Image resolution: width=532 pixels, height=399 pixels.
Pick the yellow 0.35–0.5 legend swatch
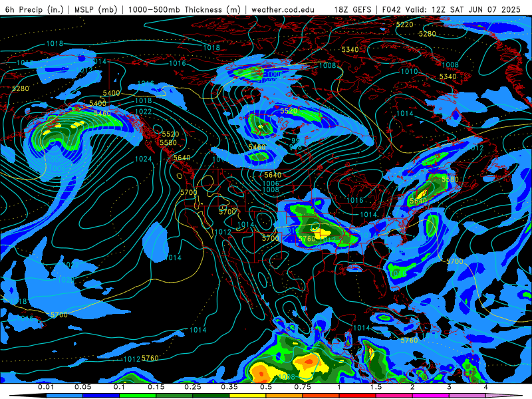247,396
